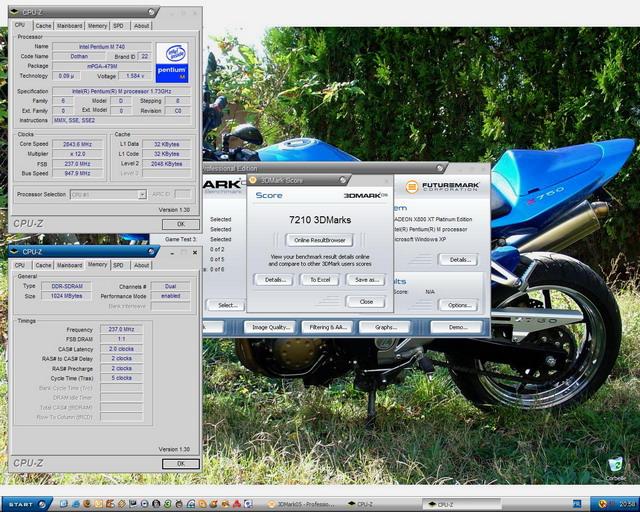Close the 3DMark Score dialog
Screen dimensions: 640x512
point(366,302)
